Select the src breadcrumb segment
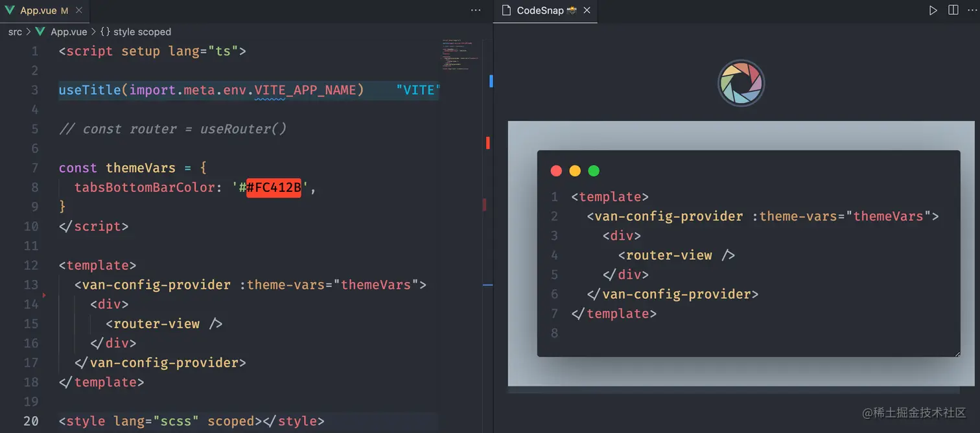980x433 pixels. point(15,32)
